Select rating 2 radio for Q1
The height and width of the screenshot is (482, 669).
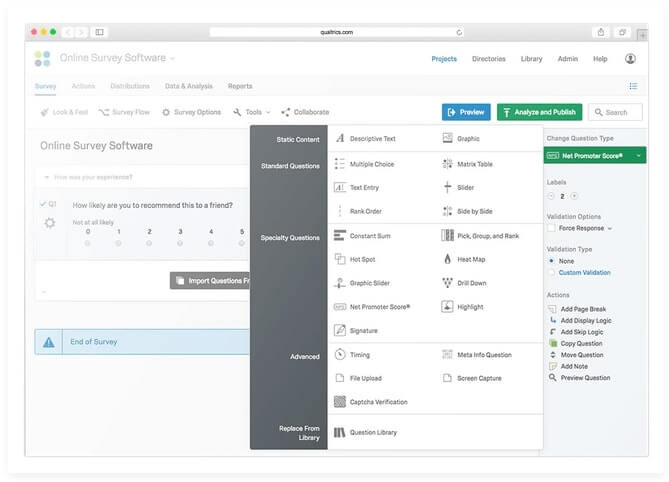click(x=149, y=243)
